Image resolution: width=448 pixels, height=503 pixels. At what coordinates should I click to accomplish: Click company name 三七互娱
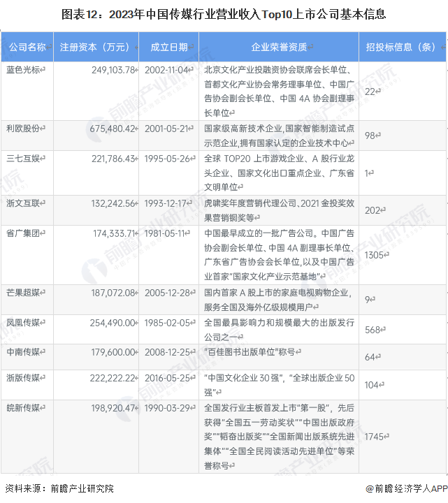click(23, 158)
